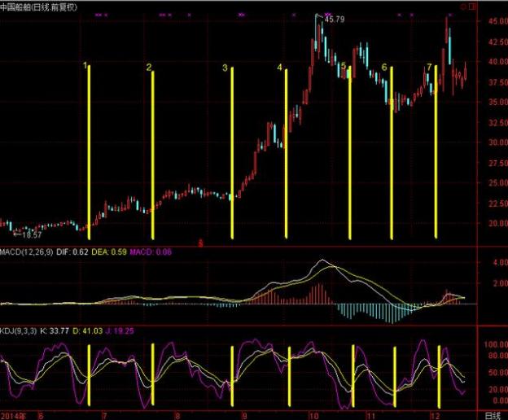Click the 50.00 KDJ axis label
This screenshot has height=420, width=508.
(498, 373)
